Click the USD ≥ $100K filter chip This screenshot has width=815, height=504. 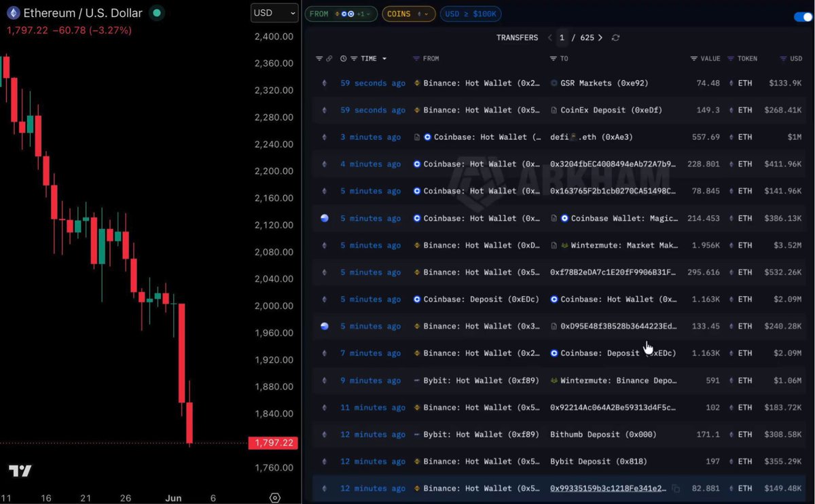click(x=470, y=14)
